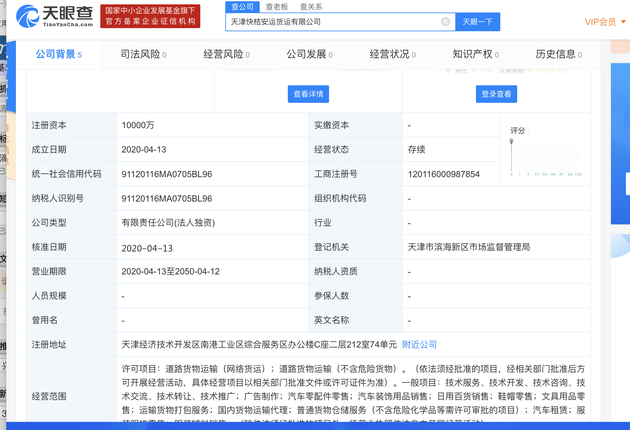Open the 公司背景 tab
The height and width of the screenshot is (430, 630).
[59, 54]
